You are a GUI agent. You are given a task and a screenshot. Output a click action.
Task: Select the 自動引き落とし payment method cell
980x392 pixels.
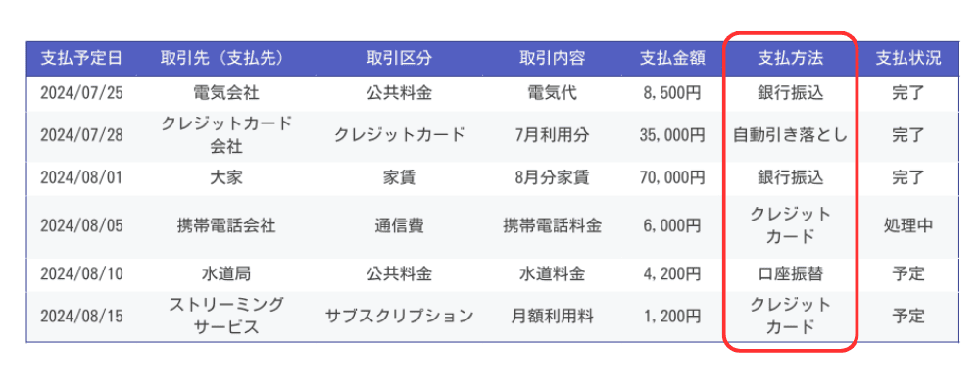(x=791, y=135)
